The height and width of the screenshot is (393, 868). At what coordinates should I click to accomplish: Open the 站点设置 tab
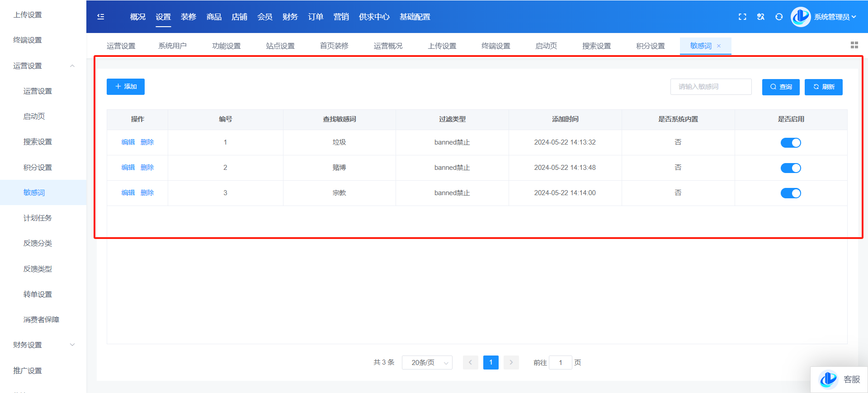280,46
